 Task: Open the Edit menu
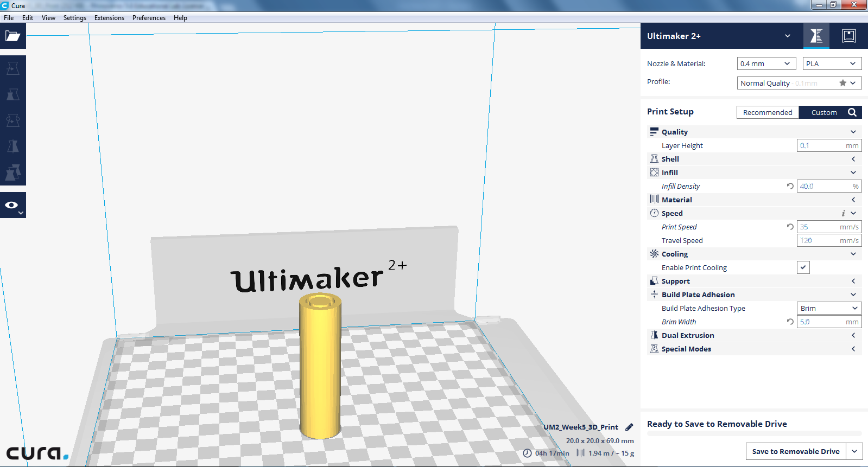28,18
